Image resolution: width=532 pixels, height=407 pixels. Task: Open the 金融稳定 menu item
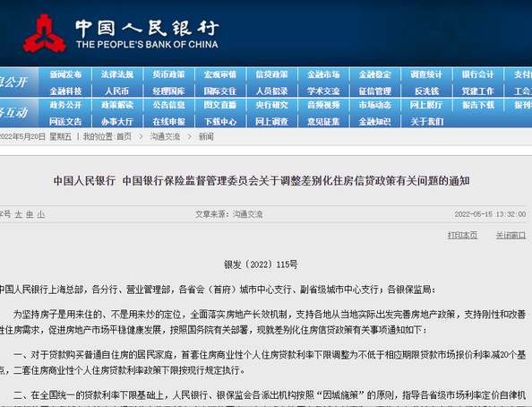click(375, 74)
